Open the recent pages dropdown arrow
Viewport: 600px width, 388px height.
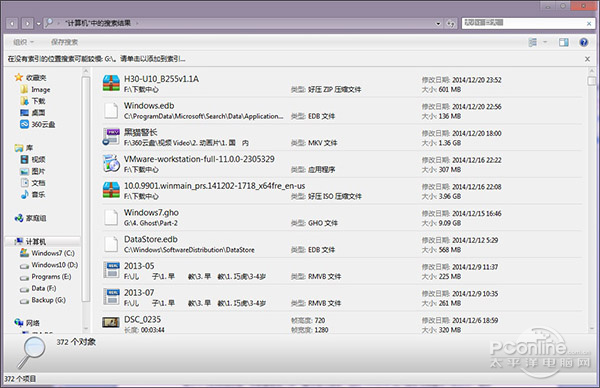39,24
